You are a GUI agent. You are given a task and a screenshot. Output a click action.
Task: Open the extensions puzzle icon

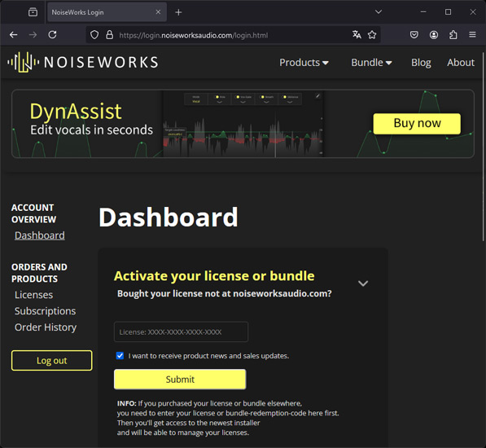click(x=453, y=35)
